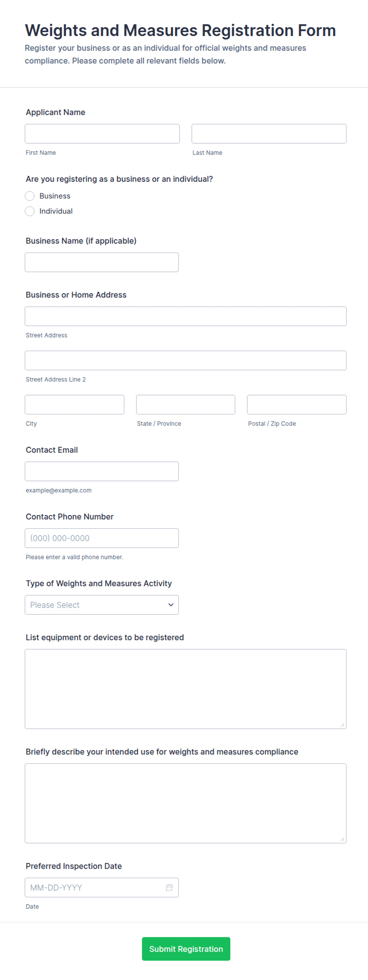Click the Contact Email field
368x980 pixels.
[x=102, y=471]
